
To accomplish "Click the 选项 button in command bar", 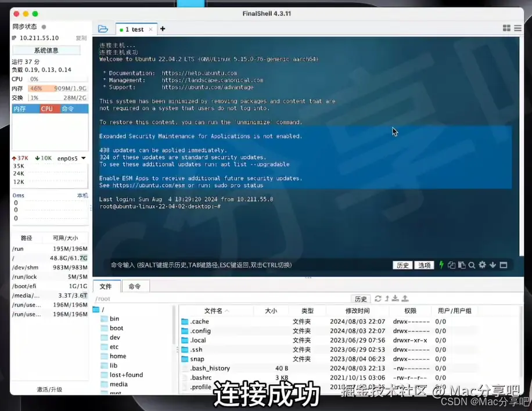I will [424, 265].
